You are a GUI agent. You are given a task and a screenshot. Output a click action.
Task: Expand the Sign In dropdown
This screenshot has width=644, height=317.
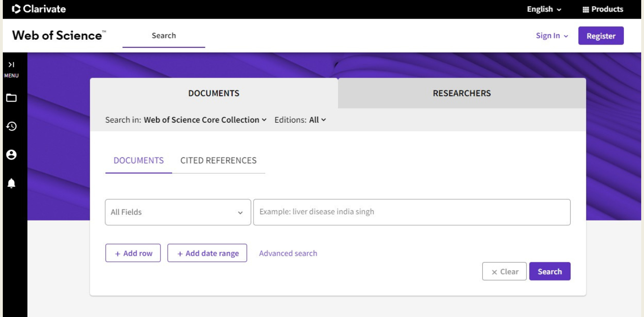click(x=552, y=36)
